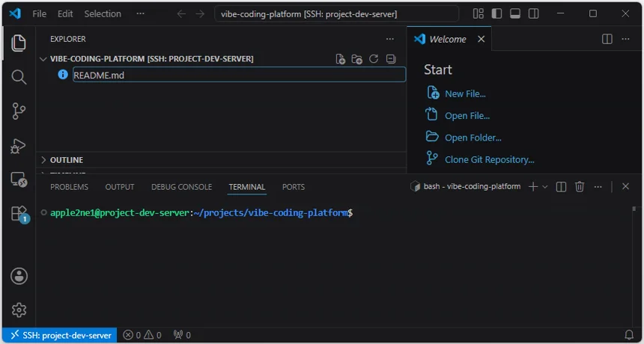Refresh the explorer tree
This screenshot has height=344, width=644.
(374, 59)
